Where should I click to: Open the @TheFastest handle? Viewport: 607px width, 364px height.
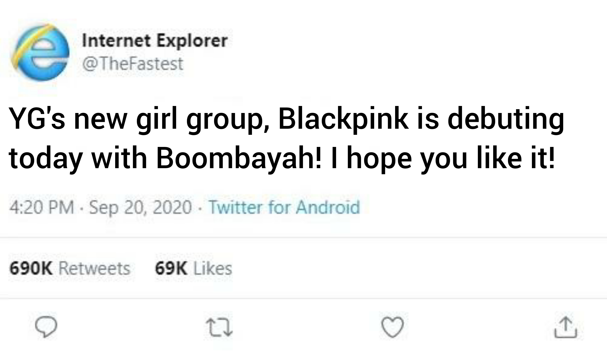click(133, 64)
